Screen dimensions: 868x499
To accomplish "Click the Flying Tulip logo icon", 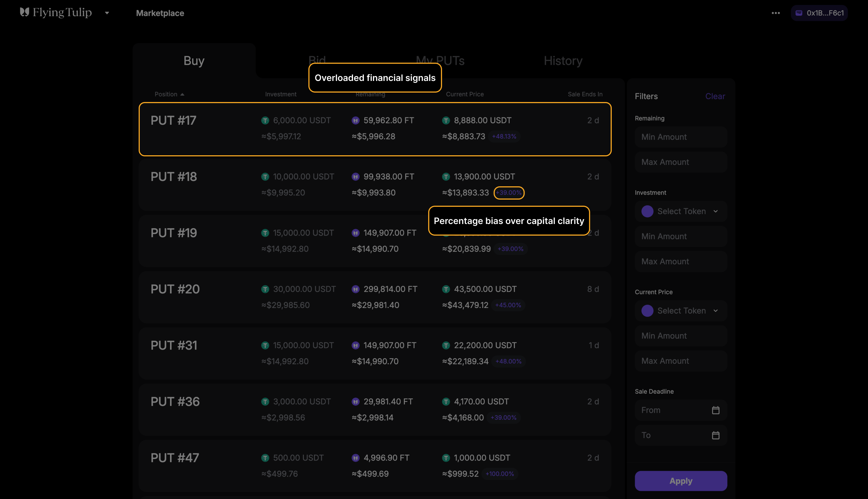I will click(24, 12).
